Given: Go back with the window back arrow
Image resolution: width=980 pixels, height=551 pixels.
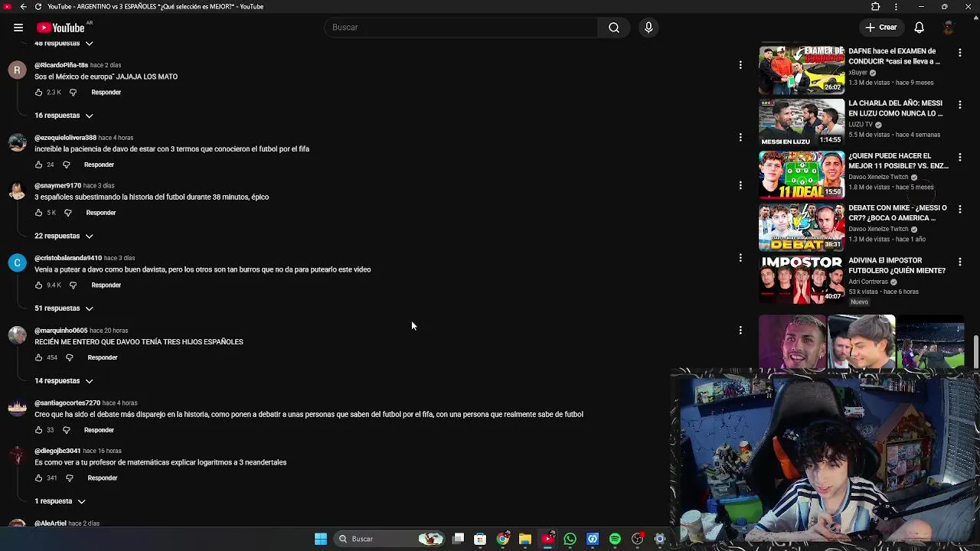Looking at the screenshot, I should click(x=23, y=7).
